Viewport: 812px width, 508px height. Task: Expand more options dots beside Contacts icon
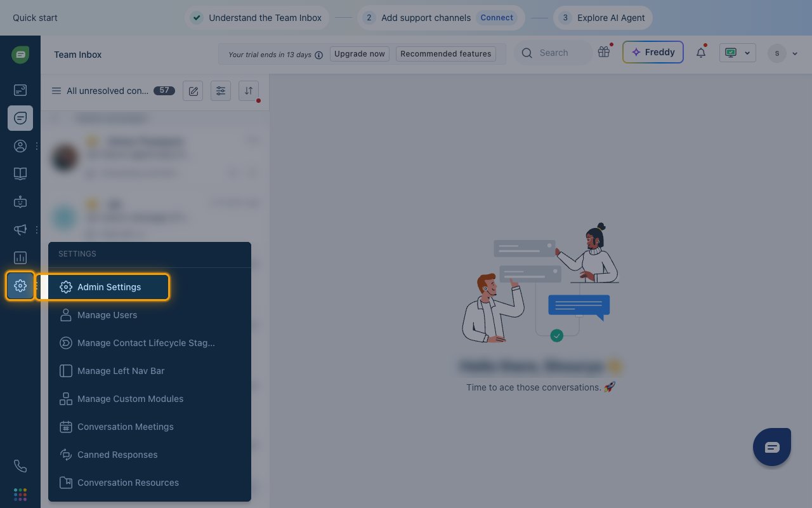tap(37, 146)
